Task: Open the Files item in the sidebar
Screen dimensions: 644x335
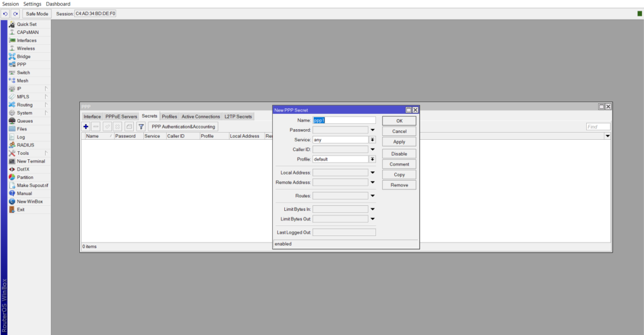Action: click(x=21, y=129)
